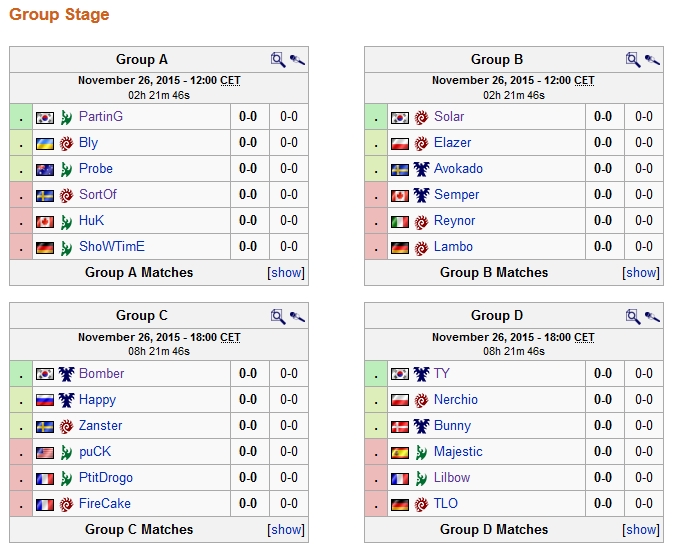This screenshot has height=552, width=686.
Task: Click the Canadian flag beside HuK
Action: [45, 221]
